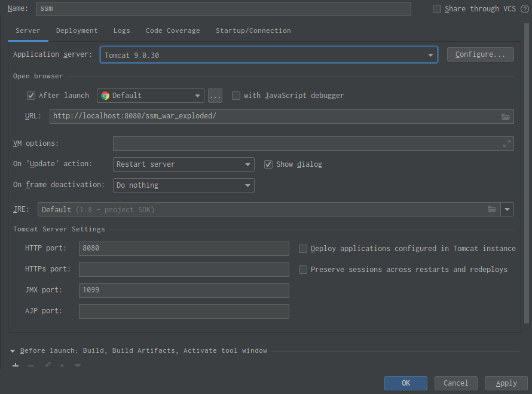Screen dimensions: 532x394
Task: Collapse the Before launch section
Action: pyautogui.click(x=13, y=351)
